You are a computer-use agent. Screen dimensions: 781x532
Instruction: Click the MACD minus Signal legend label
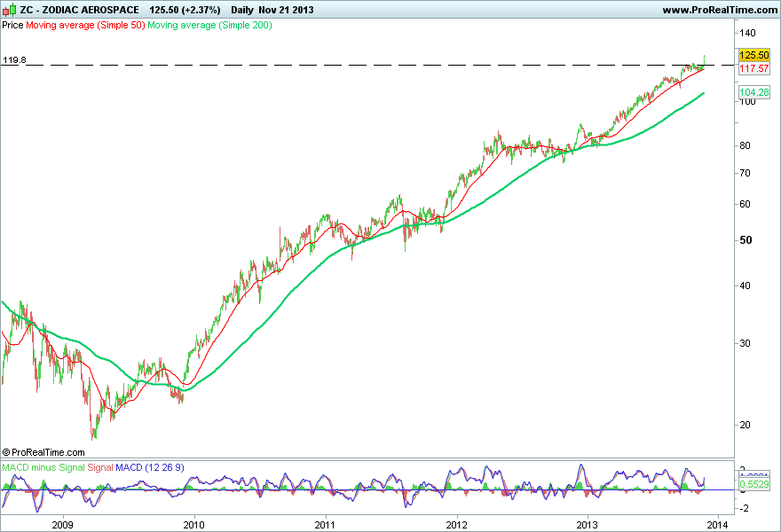(43, 467)
